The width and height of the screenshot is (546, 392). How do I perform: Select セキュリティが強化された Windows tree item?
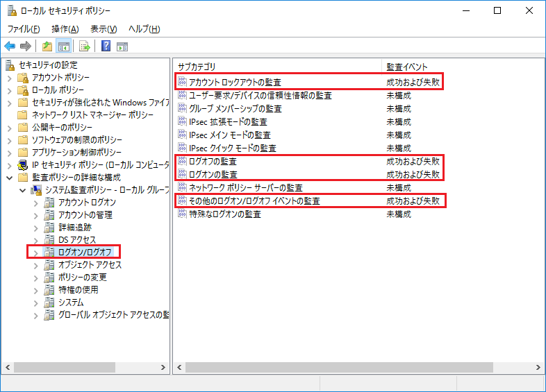click(x=101, y=102)
